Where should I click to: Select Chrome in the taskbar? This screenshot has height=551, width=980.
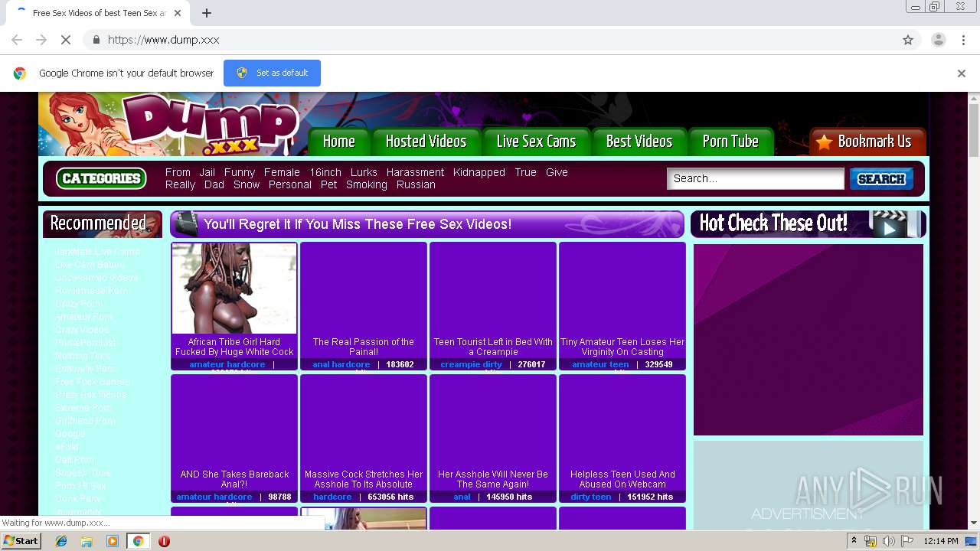(138, 541)
